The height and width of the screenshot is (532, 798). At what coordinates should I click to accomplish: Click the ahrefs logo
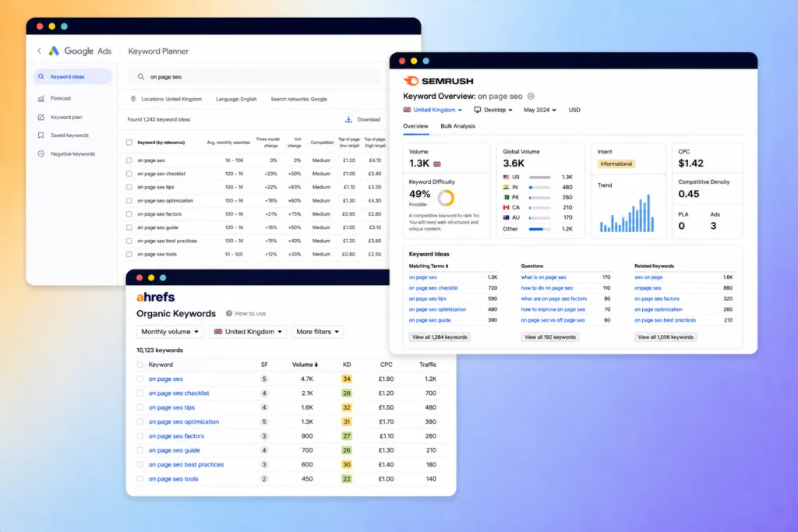pos(155,297)
